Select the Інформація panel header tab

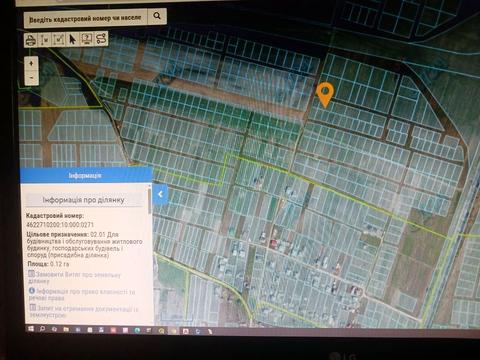tap(86, 175)
